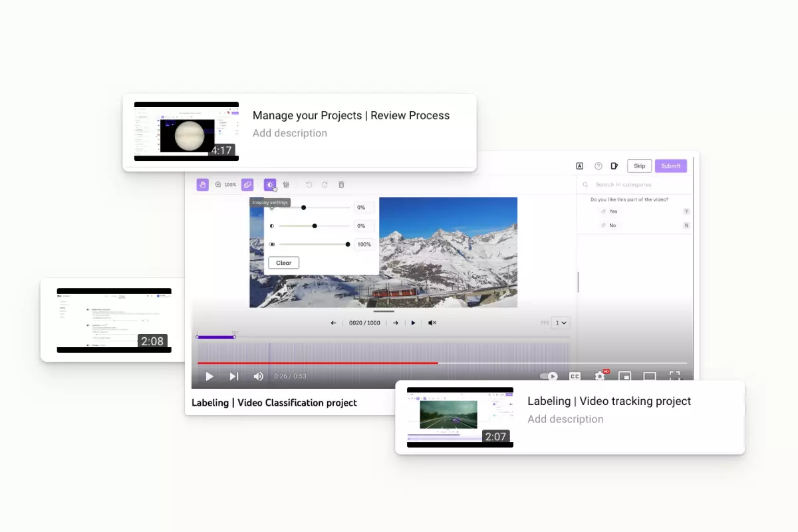Click the opacity 100% value field
Viewport: 798px width, 532px height.
pos(364,245)
